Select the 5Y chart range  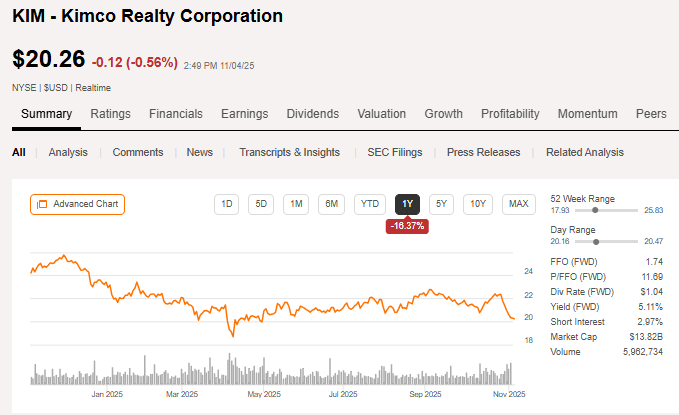(441, 204)
